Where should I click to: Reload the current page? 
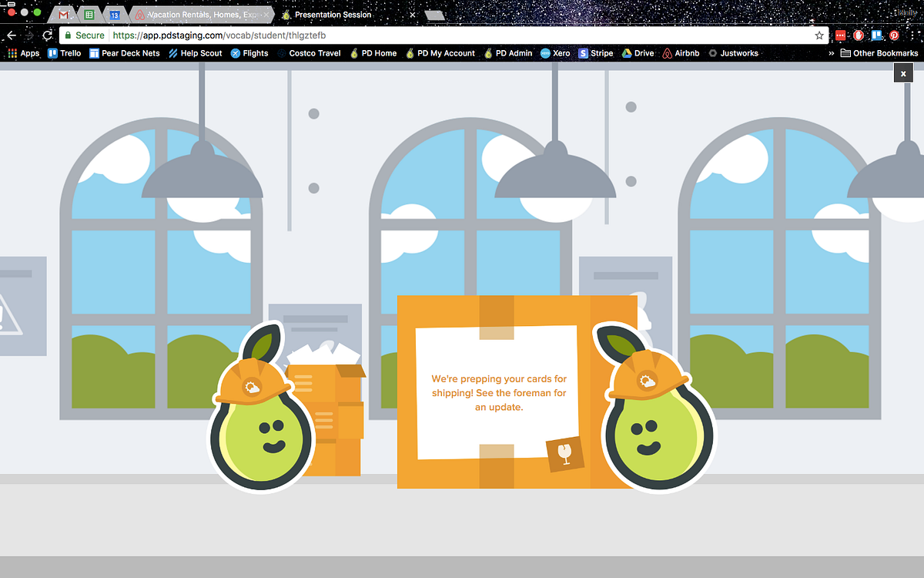pos(48,35)
